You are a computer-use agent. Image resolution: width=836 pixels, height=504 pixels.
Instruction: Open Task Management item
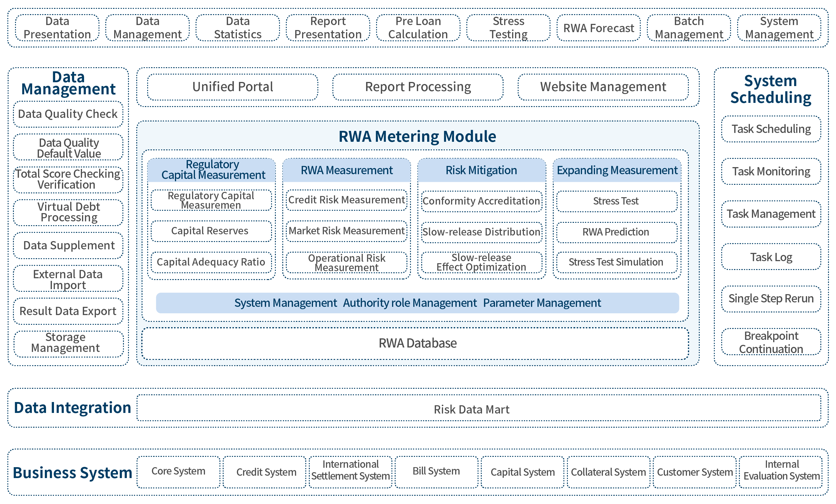(x=771, y=214)
